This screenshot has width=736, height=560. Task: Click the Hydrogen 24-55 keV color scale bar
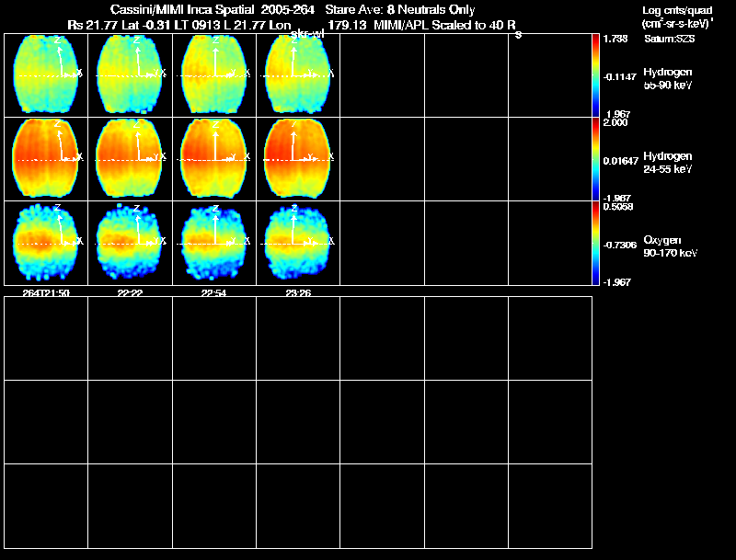(595, 159)
